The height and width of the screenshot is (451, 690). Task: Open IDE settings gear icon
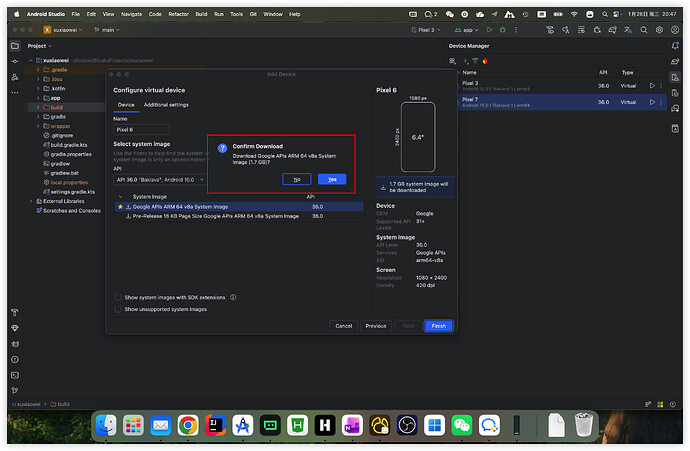658,31
